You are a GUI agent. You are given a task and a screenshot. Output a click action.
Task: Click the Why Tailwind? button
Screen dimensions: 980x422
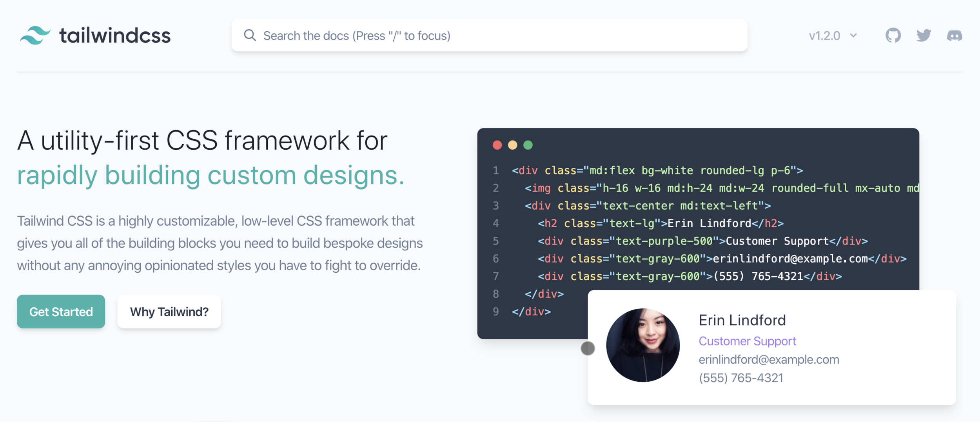point(169,312)
